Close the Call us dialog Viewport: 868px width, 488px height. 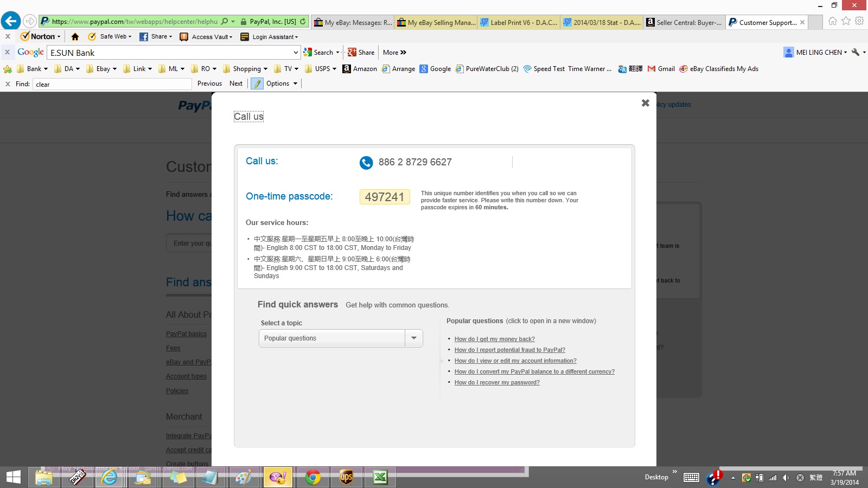(645, 103)
